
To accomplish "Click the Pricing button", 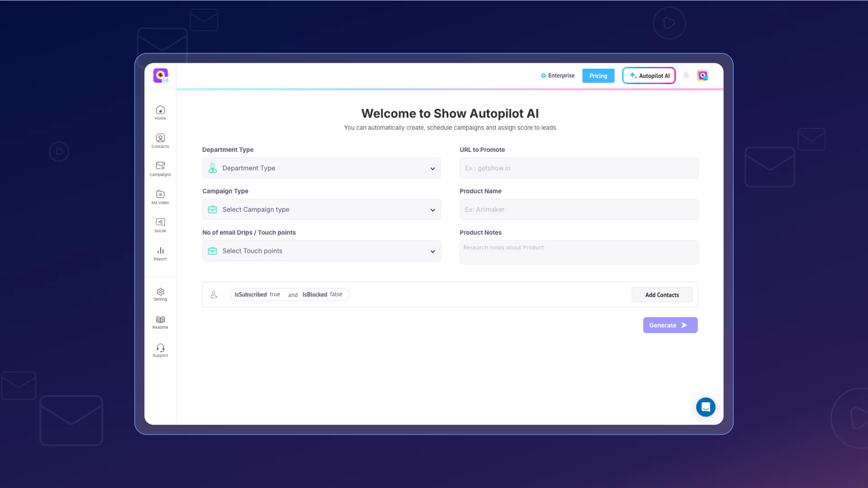I will [x=598, y=76].
